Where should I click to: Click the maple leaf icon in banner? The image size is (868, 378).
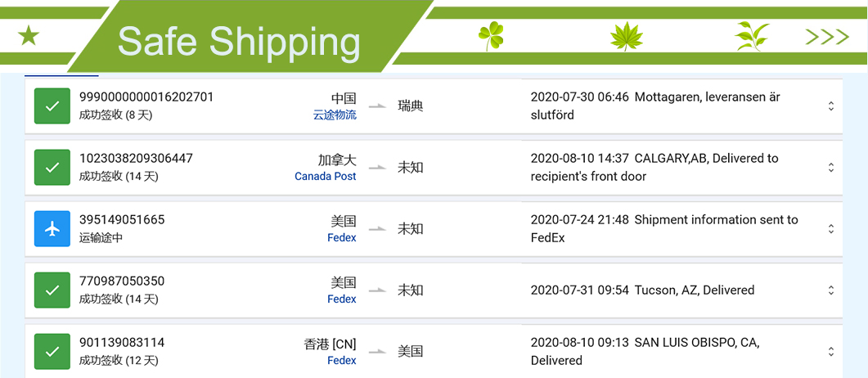tap(626, 37)
